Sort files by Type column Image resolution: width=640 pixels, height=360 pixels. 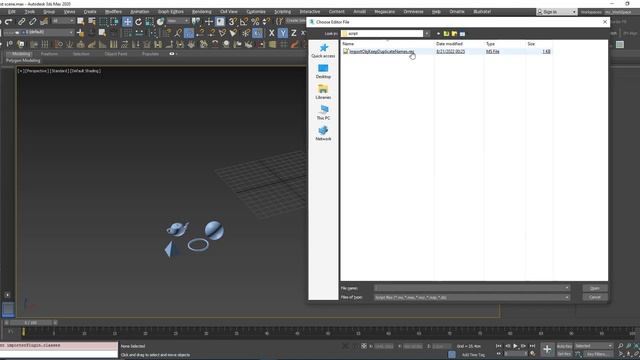pyautogui.click(x=490, y=44)
